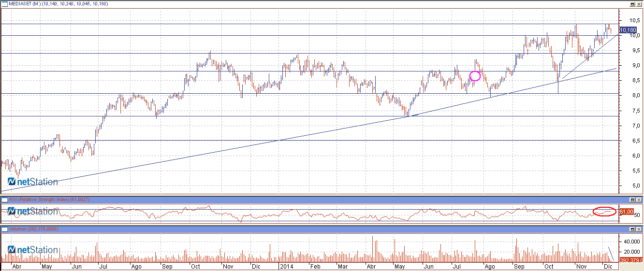
Task: Click the MEDIASET chart title icon
Action: 4,4
